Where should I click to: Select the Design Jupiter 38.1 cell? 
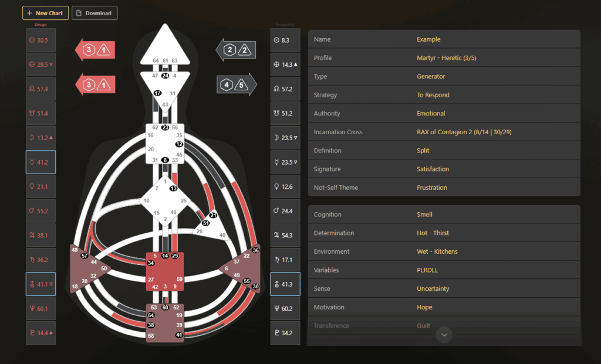tap(40, 236)
